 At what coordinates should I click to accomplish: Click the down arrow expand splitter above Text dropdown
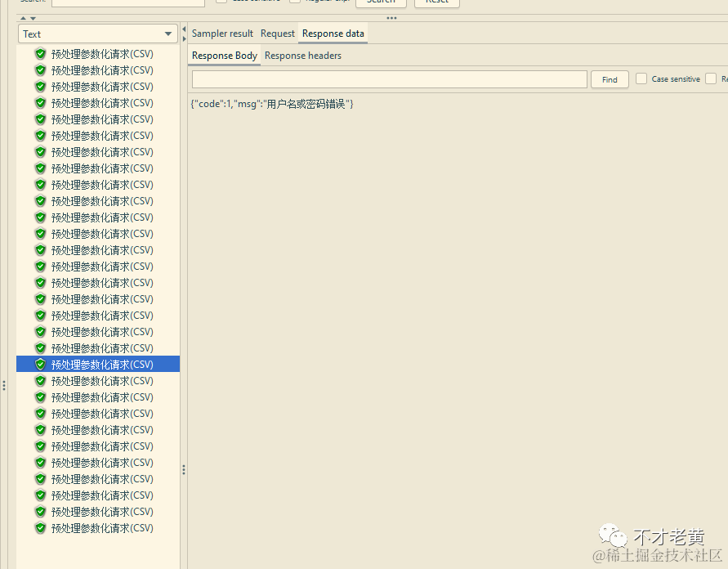(x=33, y=18)
